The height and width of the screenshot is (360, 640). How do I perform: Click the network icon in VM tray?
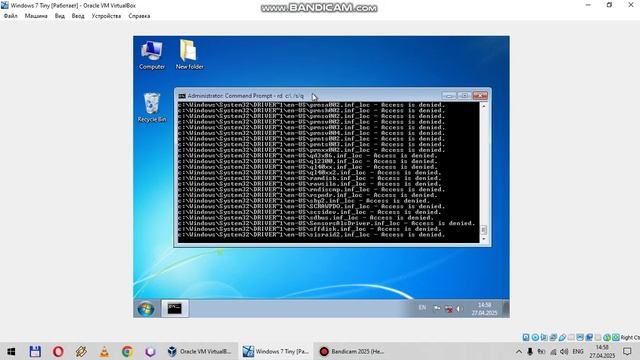coord(449,309)
